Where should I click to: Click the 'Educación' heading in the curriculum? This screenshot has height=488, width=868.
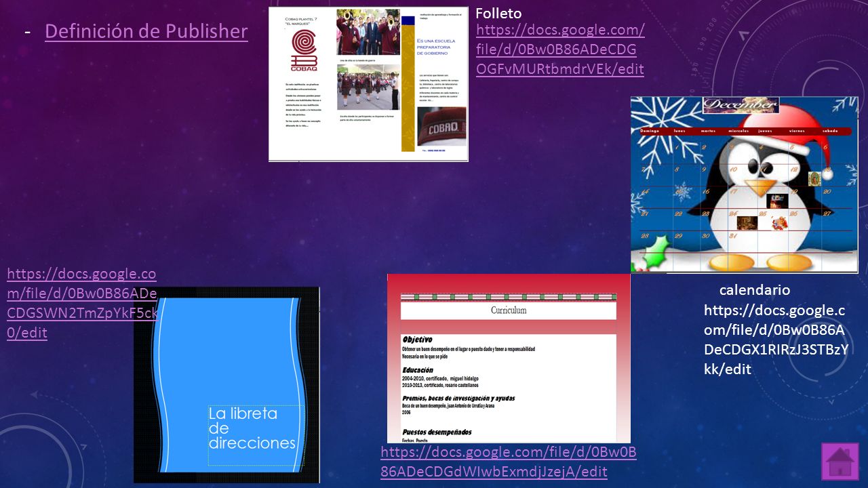pos(418,370)
